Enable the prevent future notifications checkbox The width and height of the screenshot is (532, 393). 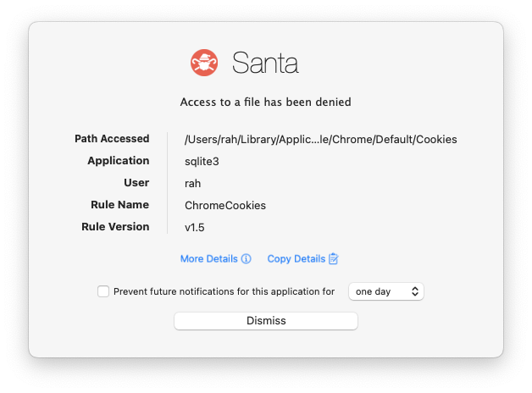[103, 291]
